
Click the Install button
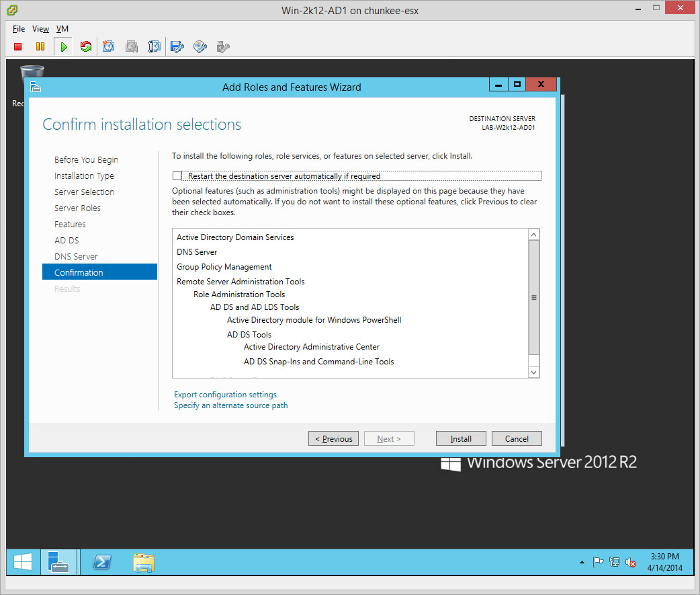[461, 438]
